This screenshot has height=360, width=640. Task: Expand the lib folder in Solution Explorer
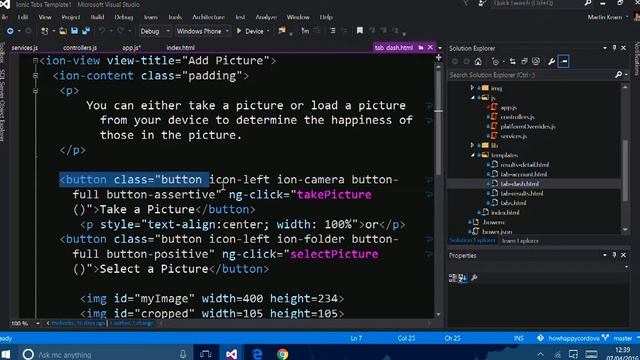tap(472, 145)
